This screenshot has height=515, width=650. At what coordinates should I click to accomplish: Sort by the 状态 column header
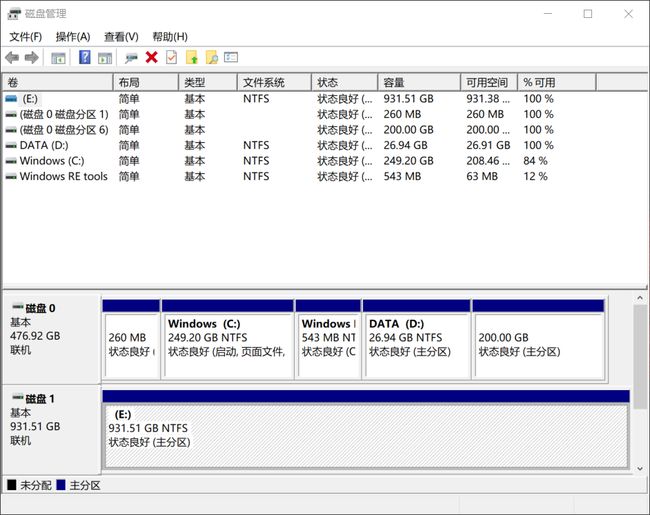coord(344,82)
